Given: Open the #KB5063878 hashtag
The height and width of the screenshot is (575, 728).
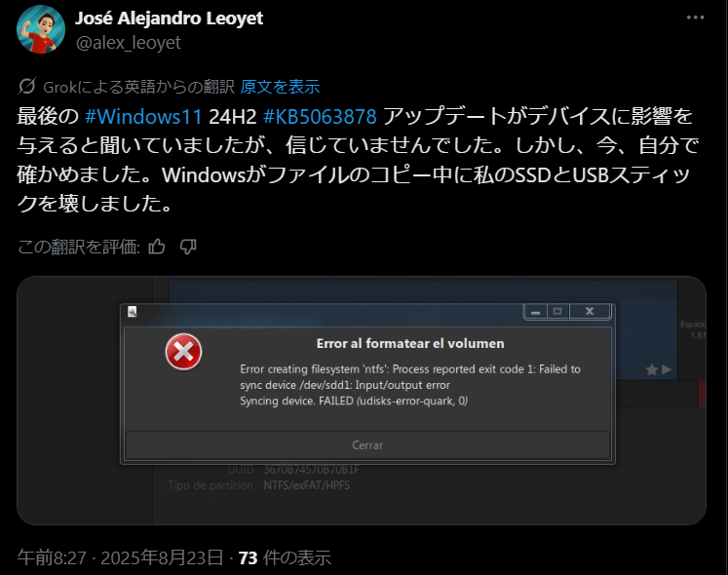Looking at the screenshot, I should point(320,116).
